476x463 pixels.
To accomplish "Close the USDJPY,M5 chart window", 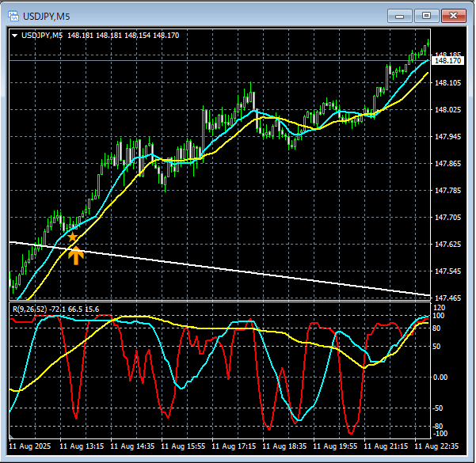I will (x=454, y=16).
